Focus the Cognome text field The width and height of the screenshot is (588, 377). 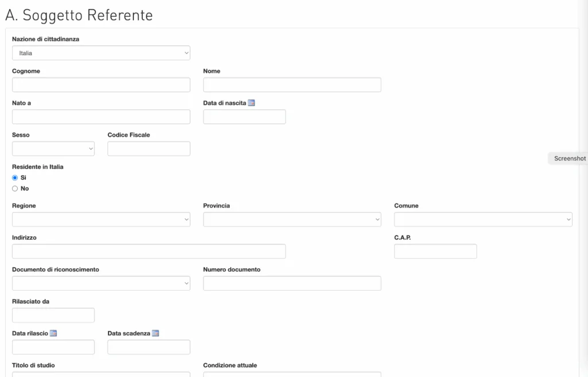coord(101,85)
